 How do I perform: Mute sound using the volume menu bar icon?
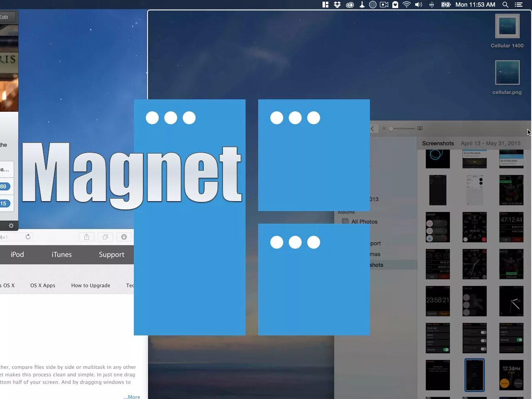[419, 5]
